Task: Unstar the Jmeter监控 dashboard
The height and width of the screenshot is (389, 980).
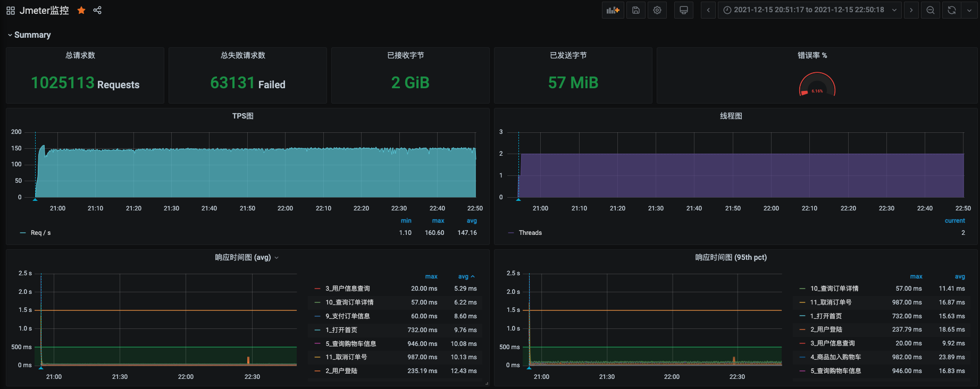Action: click(81, 10)
